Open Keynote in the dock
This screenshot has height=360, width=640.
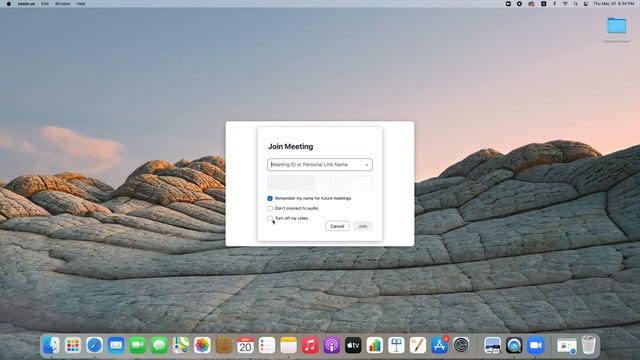click(x=396, y=345)
